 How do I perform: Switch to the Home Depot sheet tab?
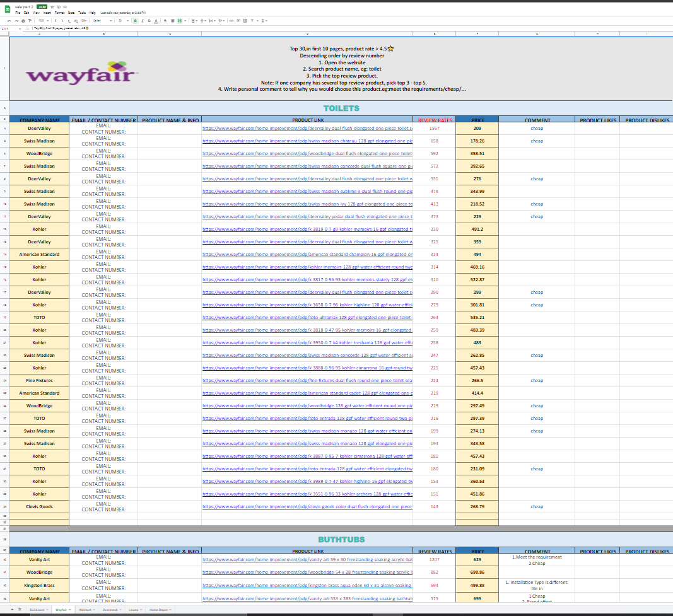[160, 610]
